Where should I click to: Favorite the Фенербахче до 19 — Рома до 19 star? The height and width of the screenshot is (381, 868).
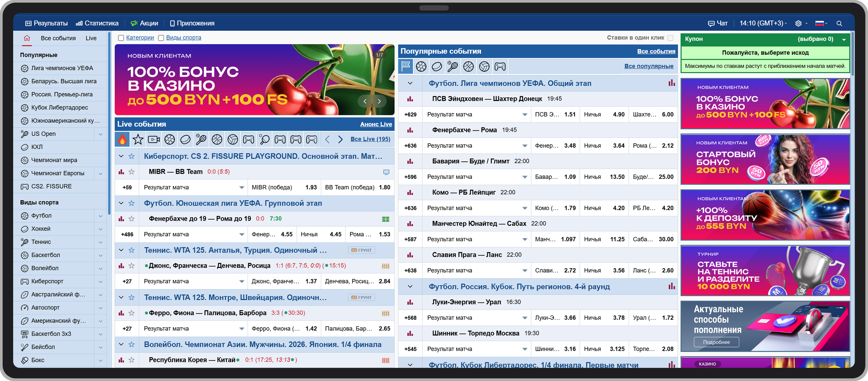point(131,219)
